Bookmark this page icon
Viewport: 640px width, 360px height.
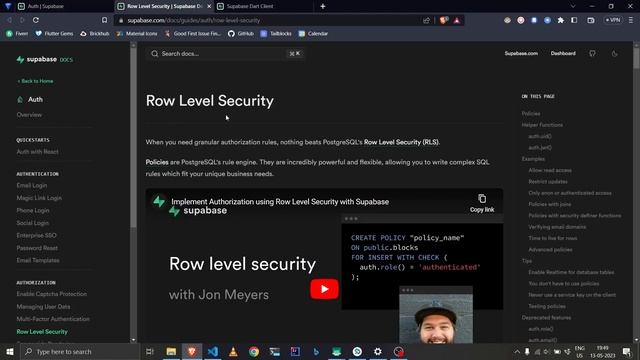pyautogui.click(x=104, y=20)
